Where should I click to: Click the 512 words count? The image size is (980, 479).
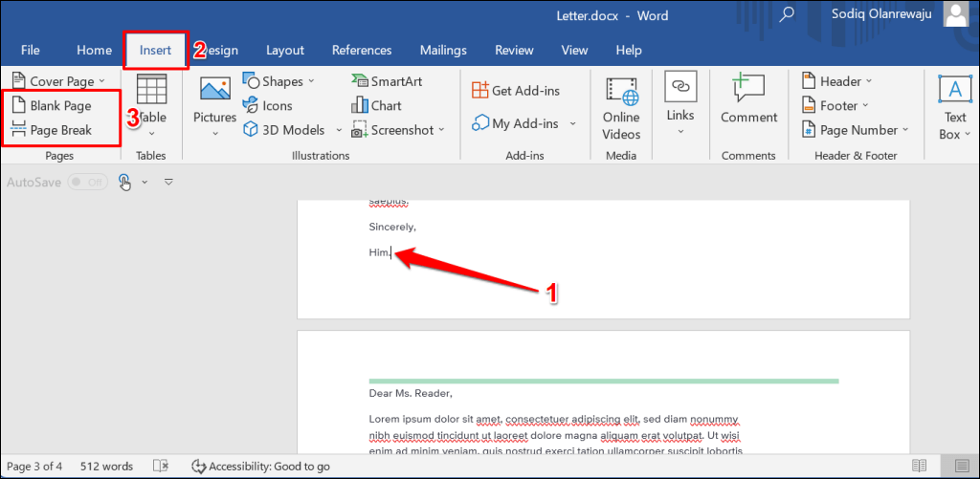[106, 467]
